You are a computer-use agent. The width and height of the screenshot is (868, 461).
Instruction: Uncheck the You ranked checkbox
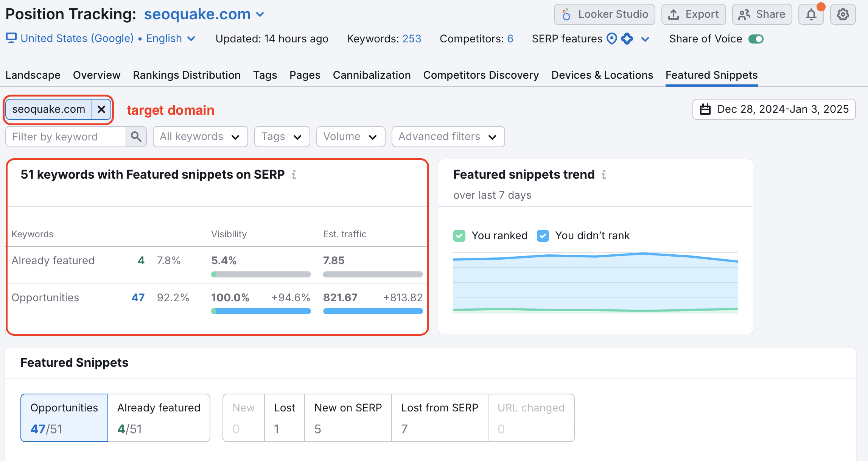click(459, 235)
